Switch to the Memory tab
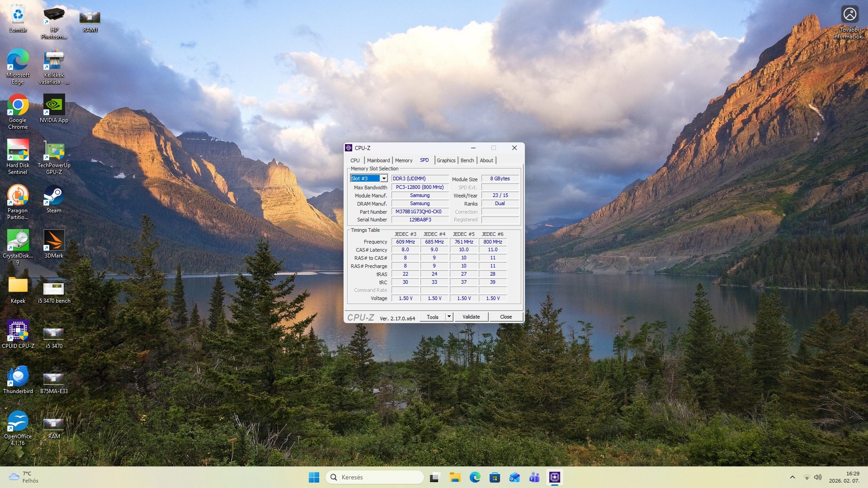868x488 pixels. 403,160
